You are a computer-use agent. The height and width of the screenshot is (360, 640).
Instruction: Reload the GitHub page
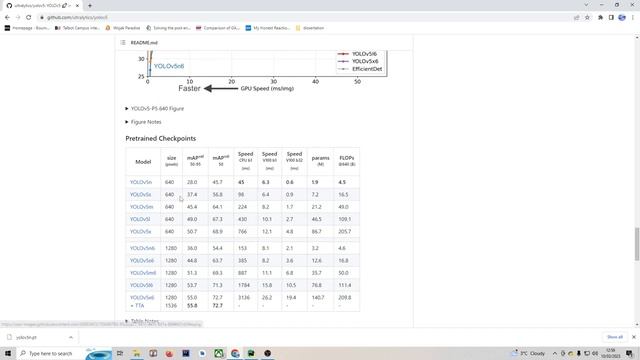pyautogui.click(x=29, y=18)
